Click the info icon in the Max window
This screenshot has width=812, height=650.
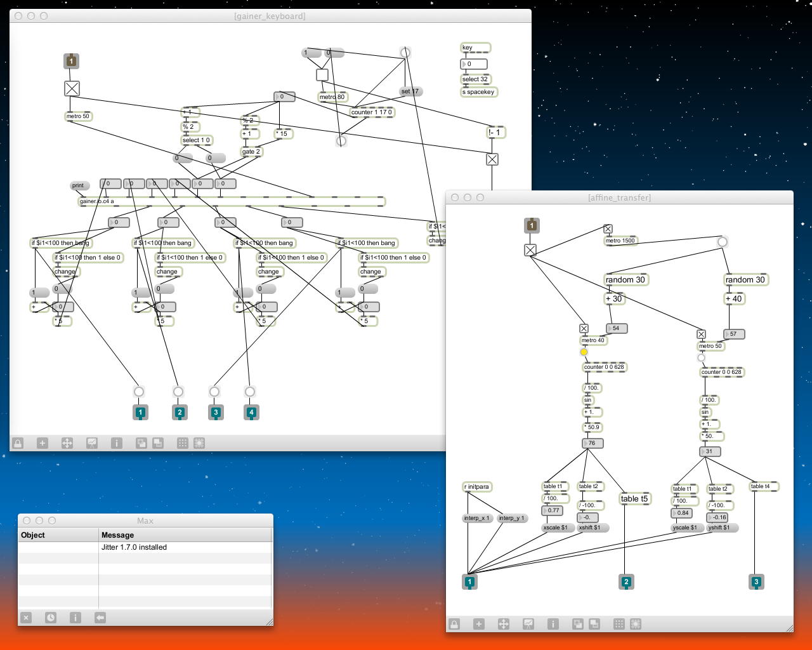click(x=75, y=617)
